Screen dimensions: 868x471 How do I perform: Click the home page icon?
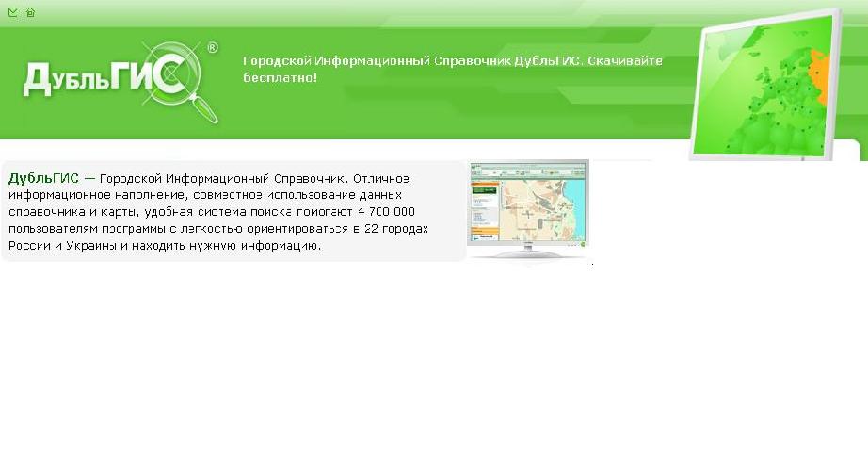[30, 12]
